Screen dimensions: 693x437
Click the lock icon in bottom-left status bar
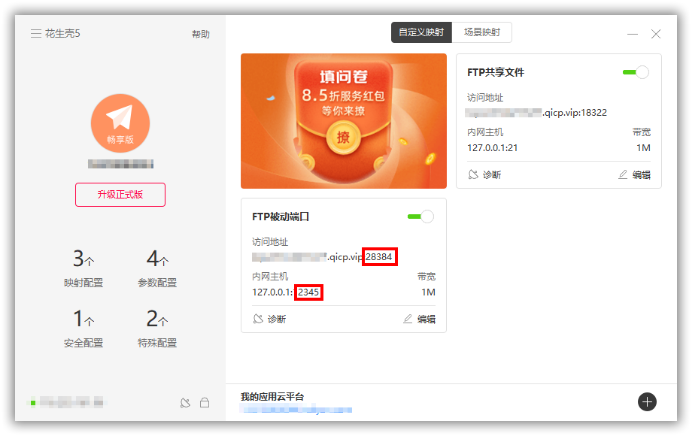point(204,403)
